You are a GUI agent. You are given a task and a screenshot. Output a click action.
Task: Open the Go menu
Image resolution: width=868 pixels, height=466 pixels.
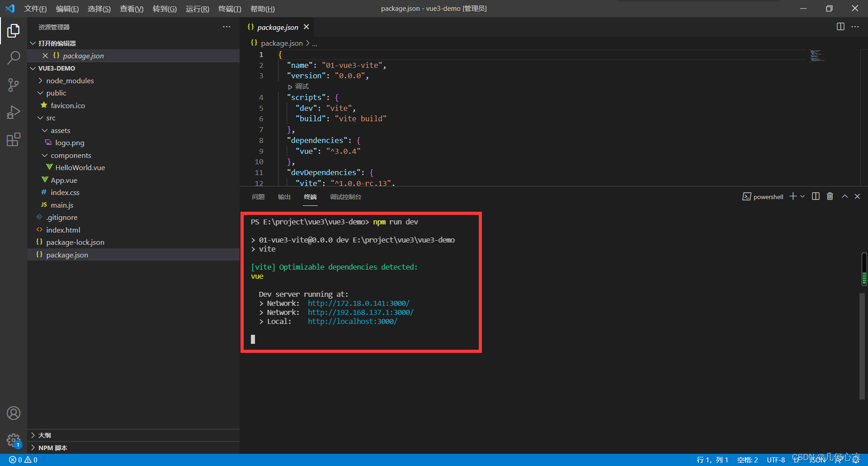click(165, 9)
